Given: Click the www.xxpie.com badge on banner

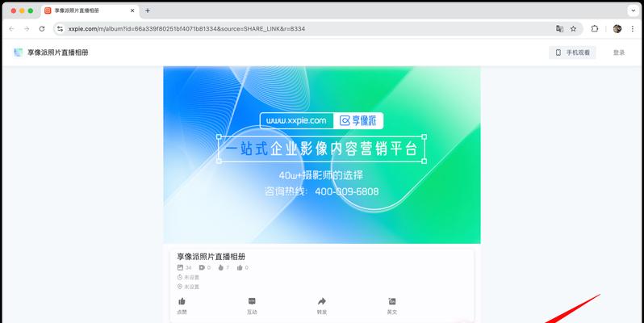Looking at the screenshot, I should pos(296,121).
